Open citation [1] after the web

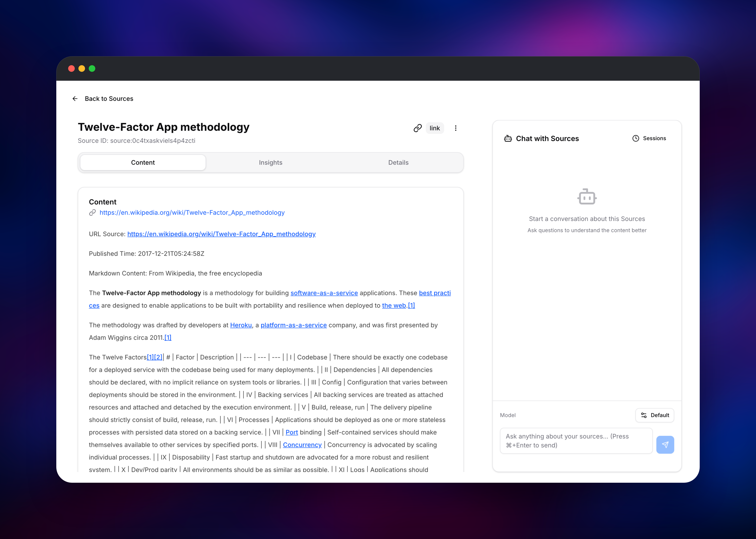point(411,305)
